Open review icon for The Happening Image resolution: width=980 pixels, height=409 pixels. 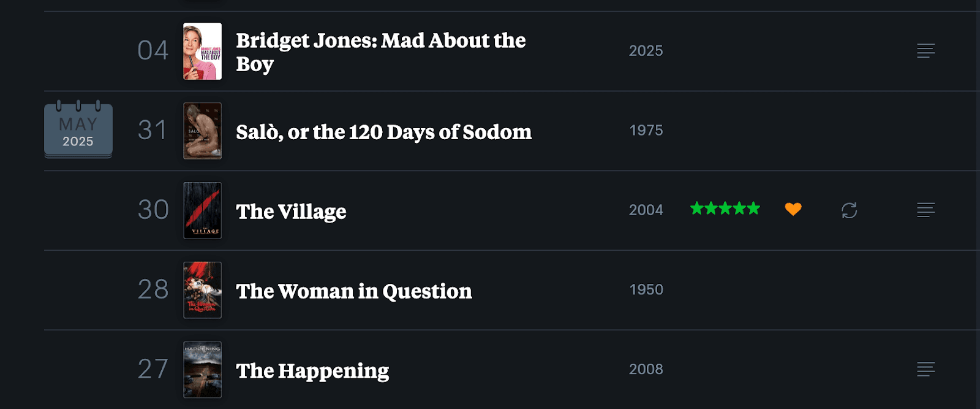tap(925, 369)
